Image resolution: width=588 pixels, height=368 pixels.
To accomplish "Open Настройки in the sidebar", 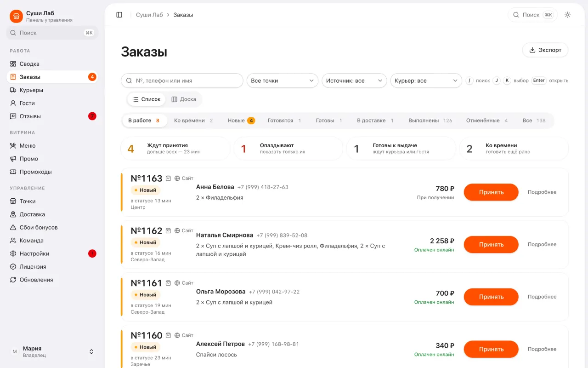I will click(52, 254).
